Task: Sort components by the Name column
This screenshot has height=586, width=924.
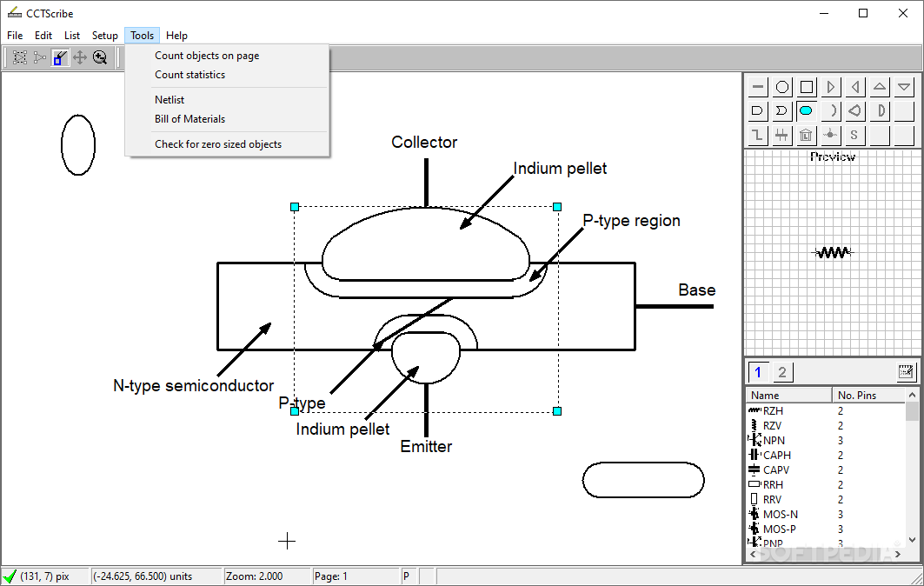Action: point(789,395)
